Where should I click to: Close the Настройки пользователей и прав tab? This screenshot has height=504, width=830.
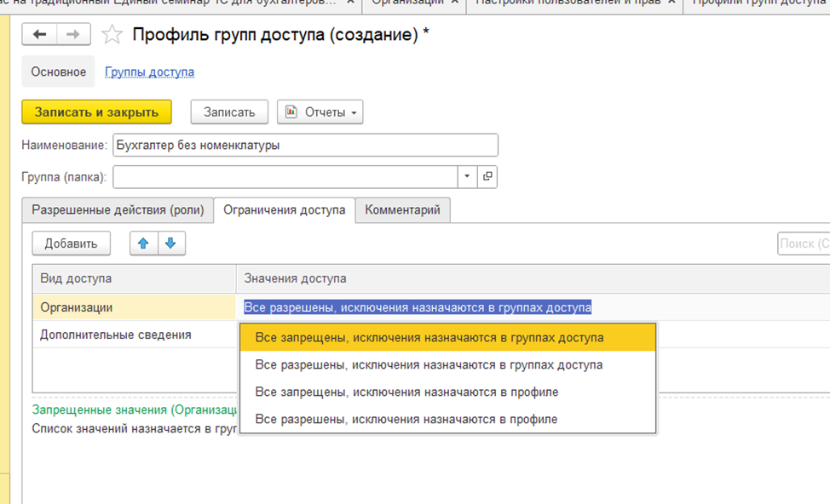click(x=671, y=3)
